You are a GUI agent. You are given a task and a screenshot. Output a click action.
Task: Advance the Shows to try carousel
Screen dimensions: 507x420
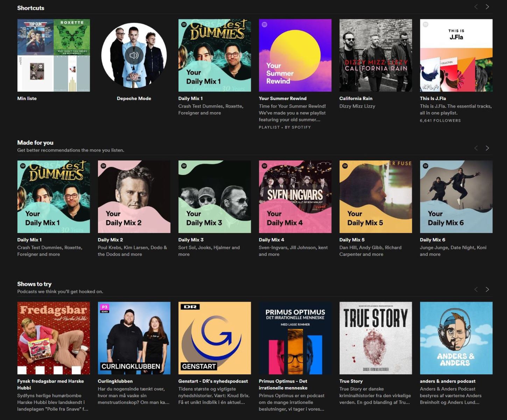click(487, 289)
